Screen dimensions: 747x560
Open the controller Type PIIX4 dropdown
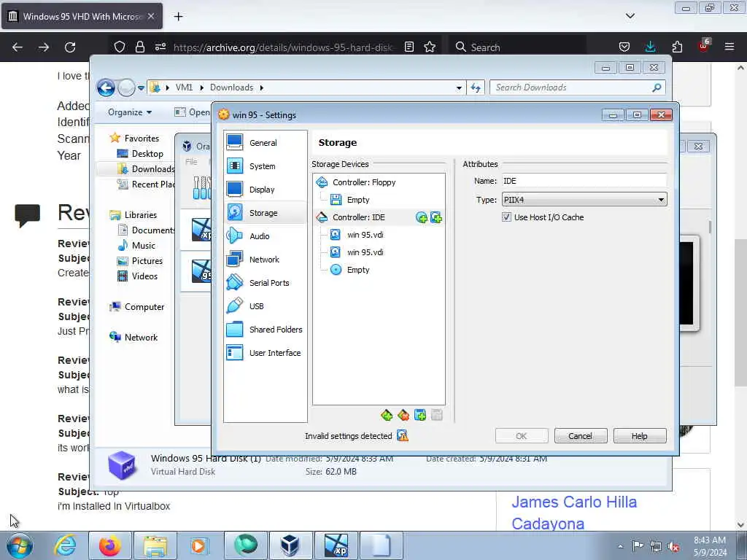(584, 200)
